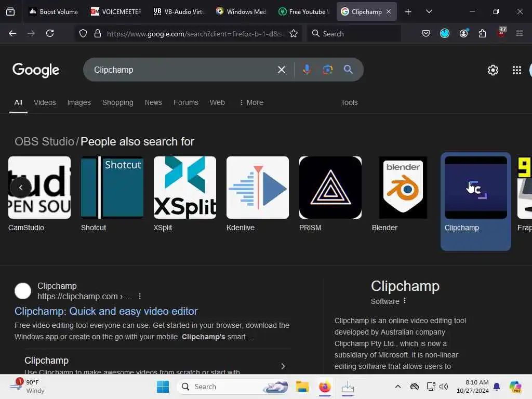Click the Firefox toolbar Search box
Viewport: 532px width, 399px height.
coord(354,33)
